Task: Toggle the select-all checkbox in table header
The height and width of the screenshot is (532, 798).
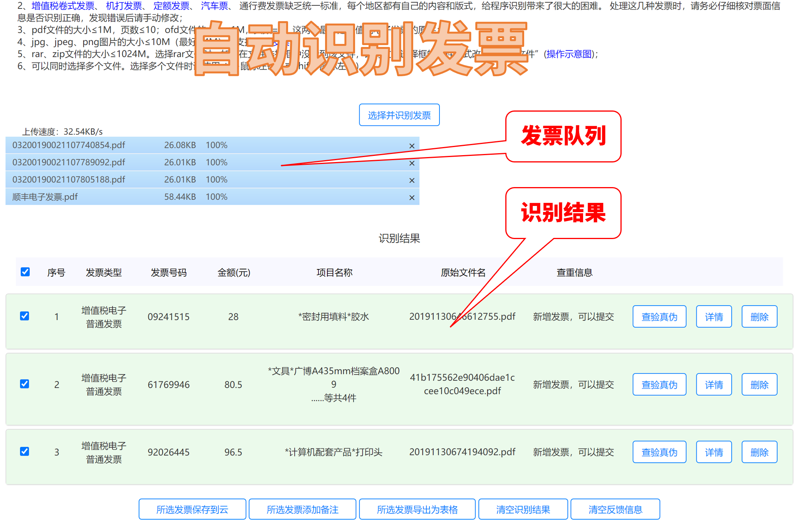Action: tap(25, 272)
